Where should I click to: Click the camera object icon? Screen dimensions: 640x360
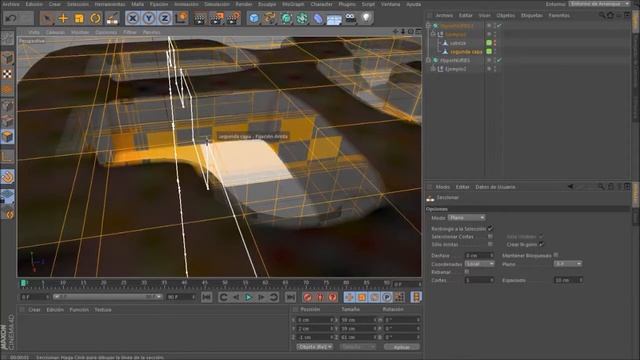[x=350, y=18]
